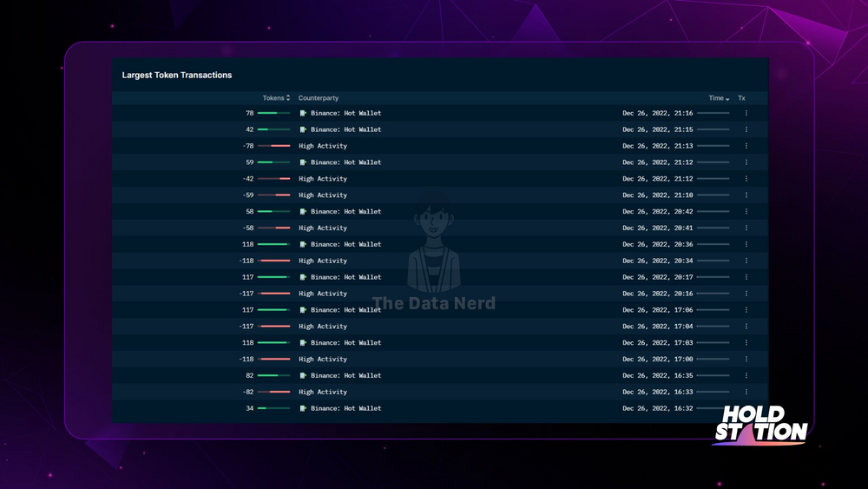Open the three-dot menu for the 21:10 row
The width and height of the screenshot is (868, 489).
[746, 195]
